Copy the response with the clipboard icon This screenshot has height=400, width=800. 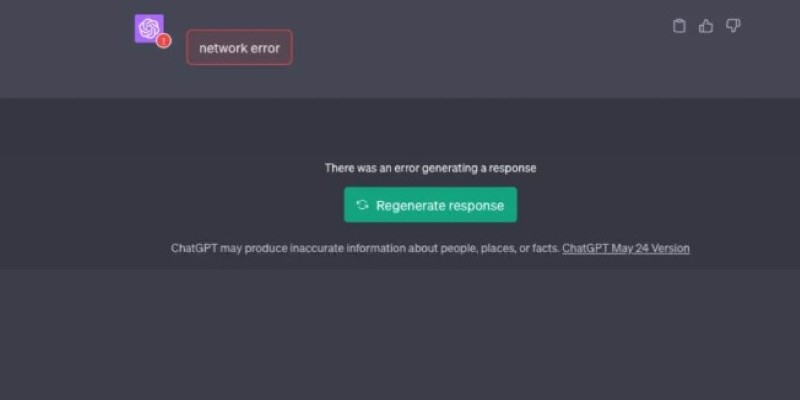[679, 26]
